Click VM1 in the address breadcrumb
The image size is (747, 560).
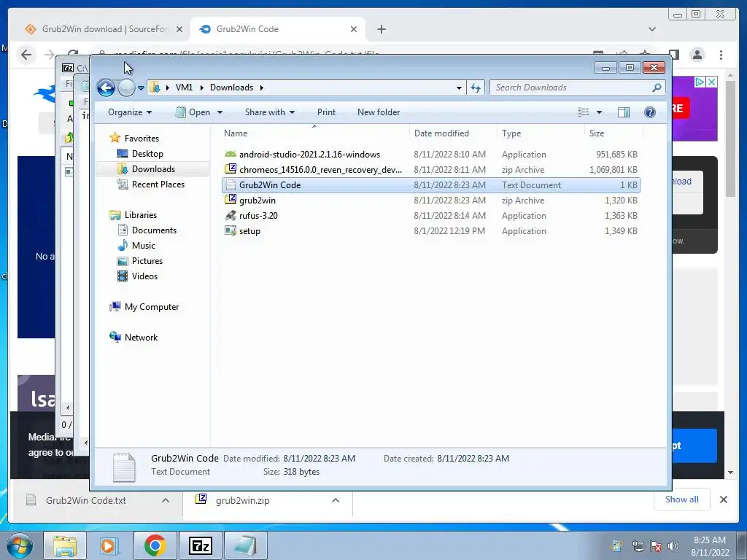click(184, 87)
